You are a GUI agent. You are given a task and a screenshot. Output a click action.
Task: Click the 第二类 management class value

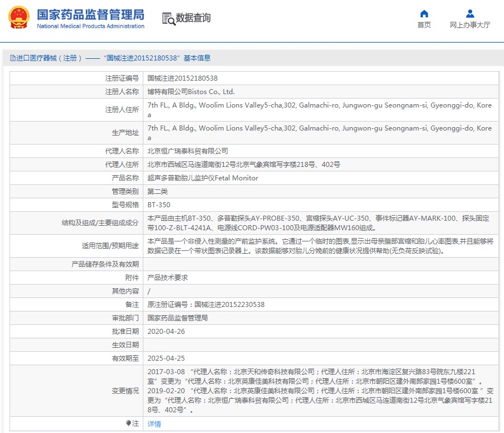tap(157, 191)
